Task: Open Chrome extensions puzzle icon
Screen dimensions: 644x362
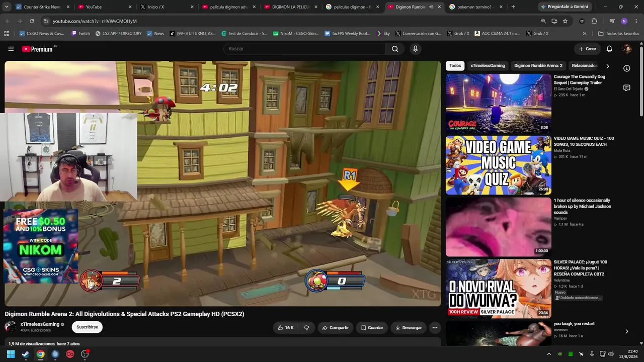Action: [x=594, y=21]
